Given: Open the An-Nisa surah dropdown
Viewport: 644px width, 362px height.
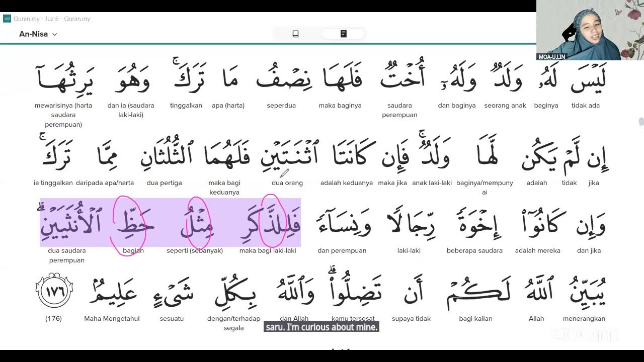Looking at the screenshot, I should pos(38,34).
